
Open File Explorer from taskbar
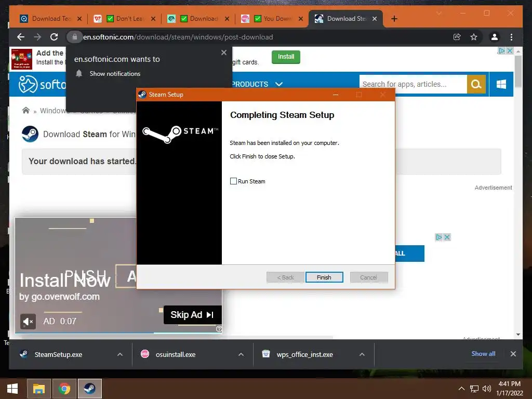tap(38, 389)
